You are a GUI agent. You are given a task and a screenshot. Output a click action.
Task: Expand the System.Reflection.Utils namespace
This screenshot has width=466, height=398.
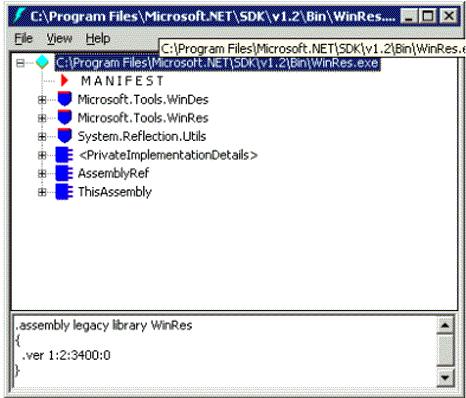pyautogui.click(x=42, y=136)
